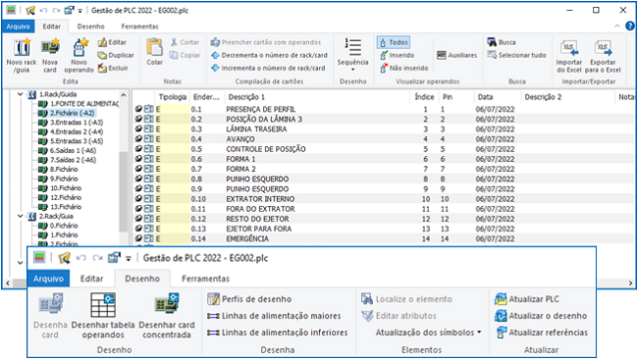Click the Auxiliares button
Viewport: 638px width, 360px height.
click(457, 55)
